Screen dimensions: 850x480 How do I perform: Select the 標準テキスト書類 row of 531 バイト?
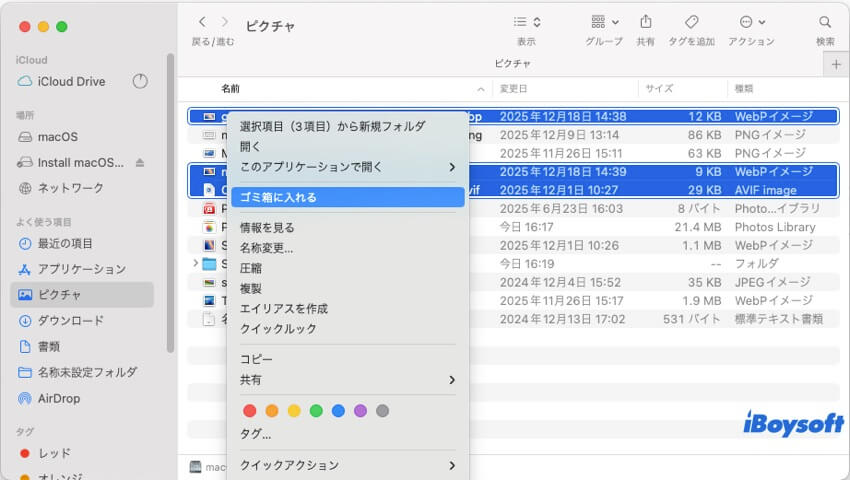pyautogui.click(x=513, y=319)
